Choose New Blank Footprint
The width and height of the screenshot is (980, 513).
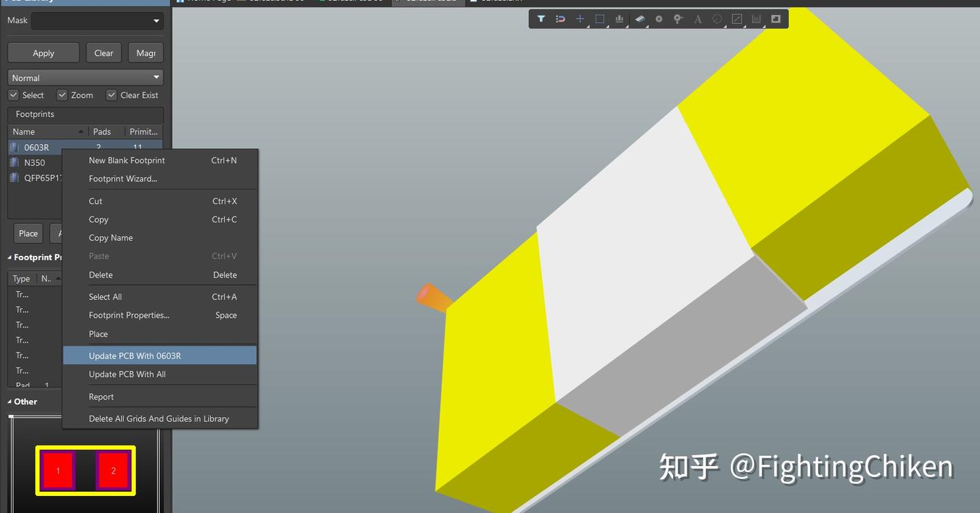(127, 161)
